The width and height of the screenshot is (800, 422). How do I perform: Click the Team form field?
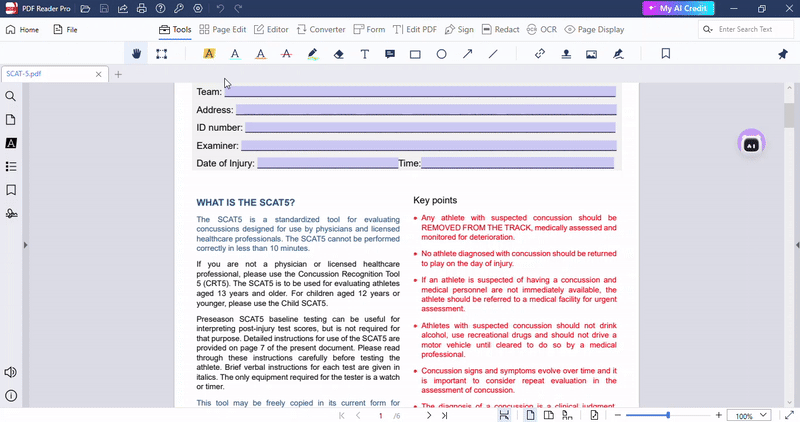pyautogui.click(x=420, y=92)
